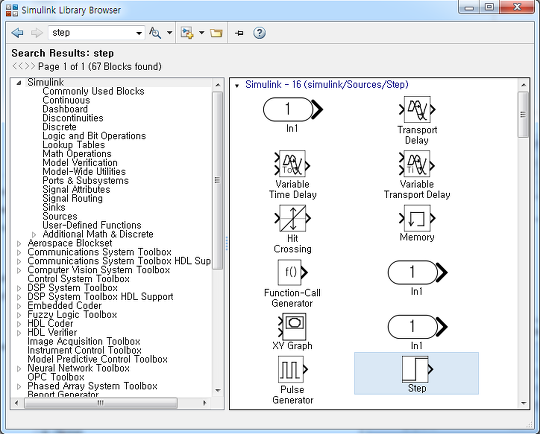
Task: Select Sources in the library tree
Action: tap(60, 216)
